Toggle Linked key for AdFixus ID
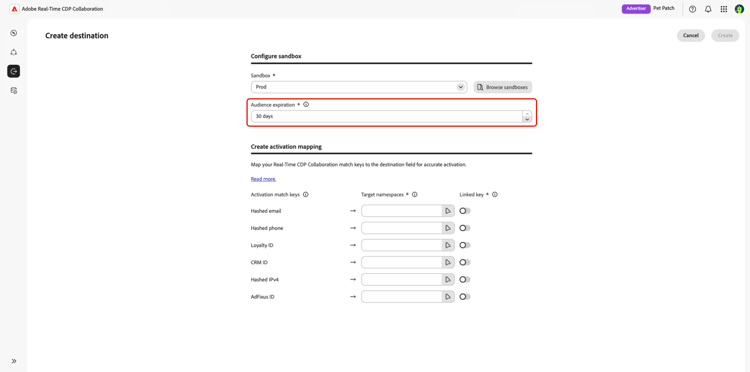The width and height of the screenshot is (750, 372). tap(465, 296)
